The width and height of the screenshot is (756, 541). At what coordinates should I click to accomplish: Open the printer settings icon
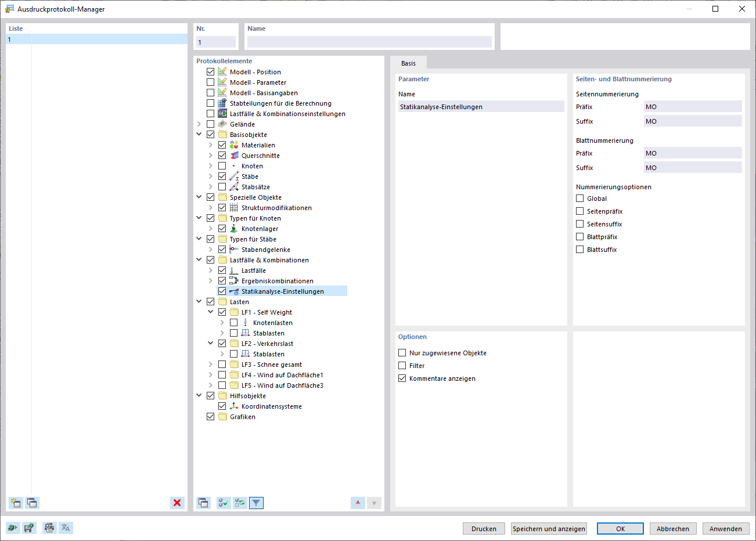49,528
